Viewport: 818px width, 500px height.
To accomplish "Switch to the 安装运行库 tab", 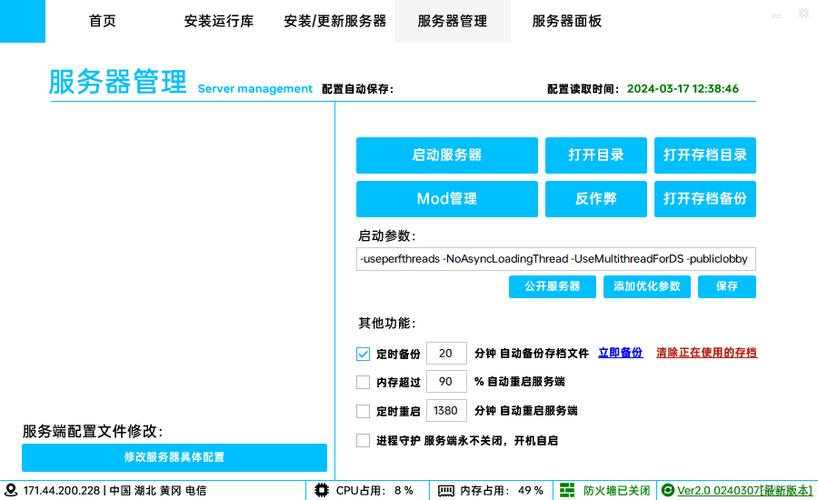I will [219, 21].
